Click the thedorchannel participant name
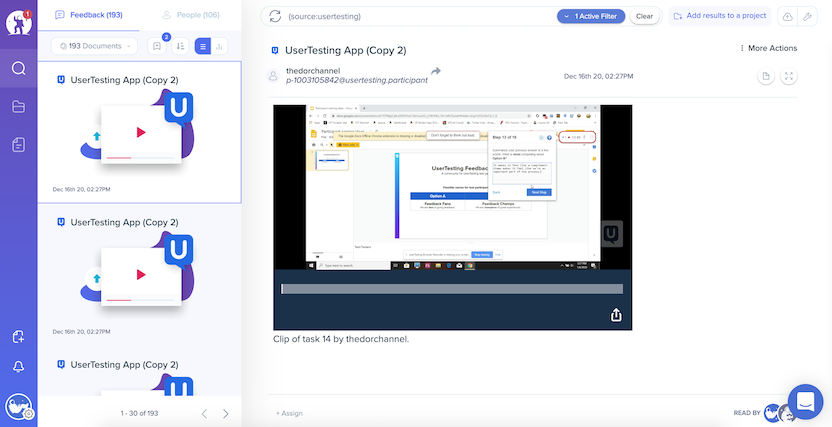The width and height of the screenshot is (832, 427). 313,71
